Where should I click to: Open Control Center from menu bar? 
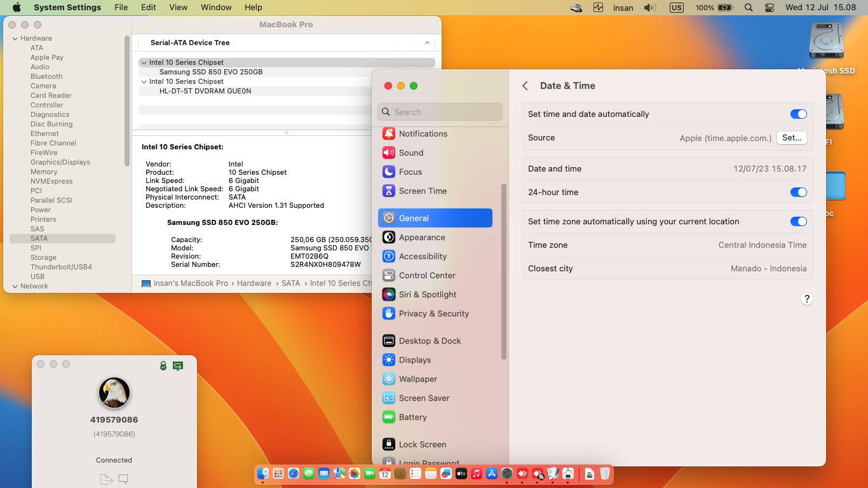(x=770, y=8)
